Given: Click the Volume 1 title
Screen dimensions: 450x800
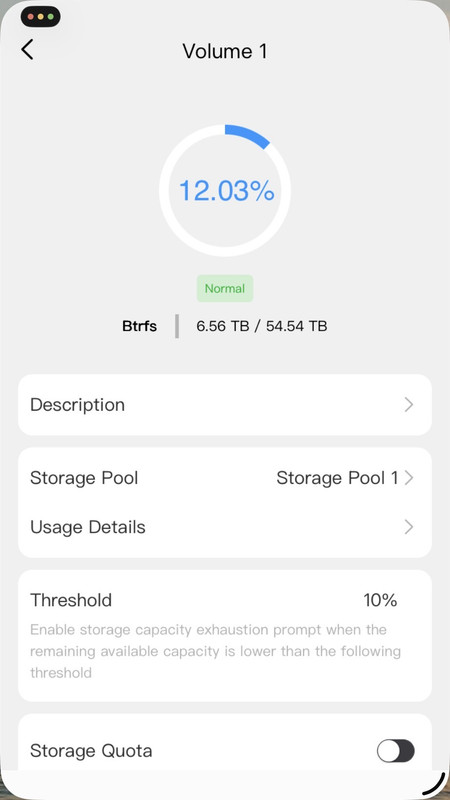Looking at the screenshot, I should pyautogui.click(x=225, y=51).
